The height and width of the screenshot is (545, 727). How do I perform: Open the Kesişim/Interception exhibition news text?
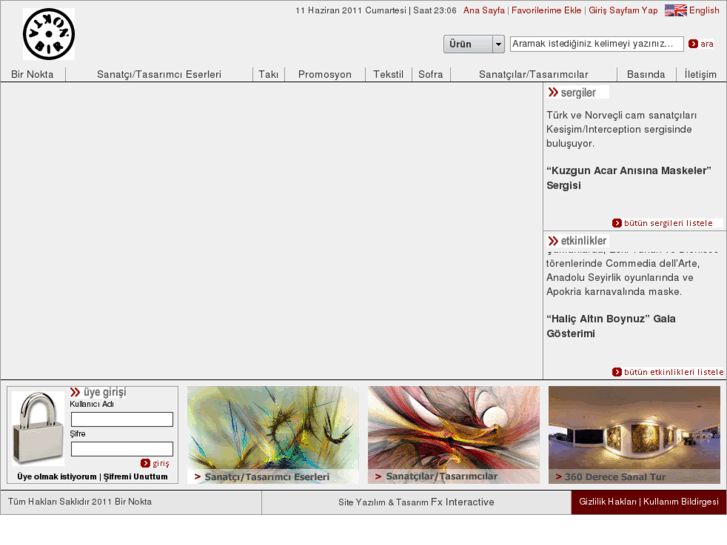coord(621,129)
